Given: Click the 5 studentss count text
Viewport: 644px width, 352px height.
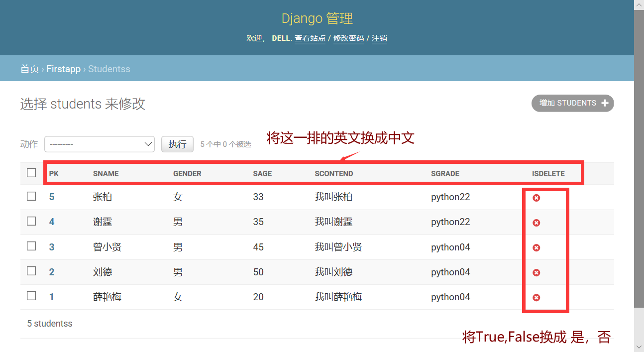Looking at the screenshot, I should coord(50,324).
